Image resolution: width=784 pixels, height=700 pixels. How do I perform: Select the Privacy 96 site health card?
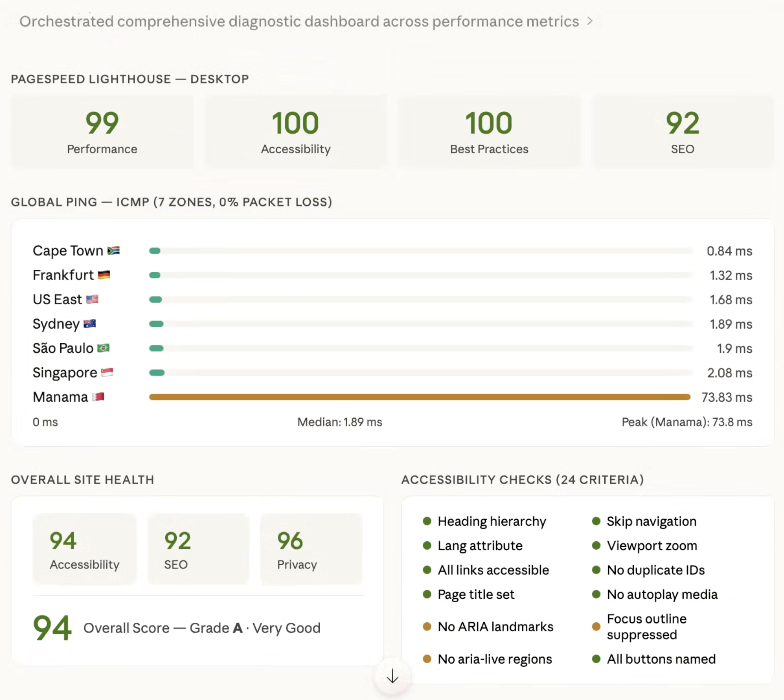311,549
